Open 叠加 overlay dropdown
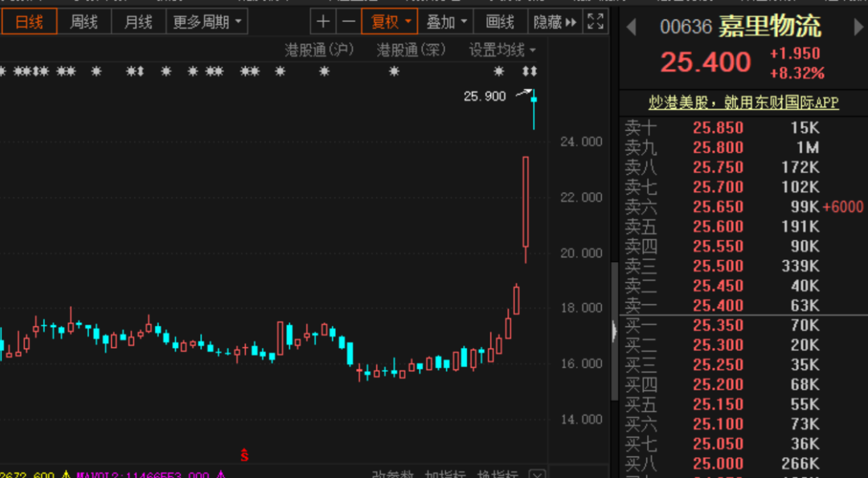Viewport: 868px width, 478px height. [x=445, y=22]
